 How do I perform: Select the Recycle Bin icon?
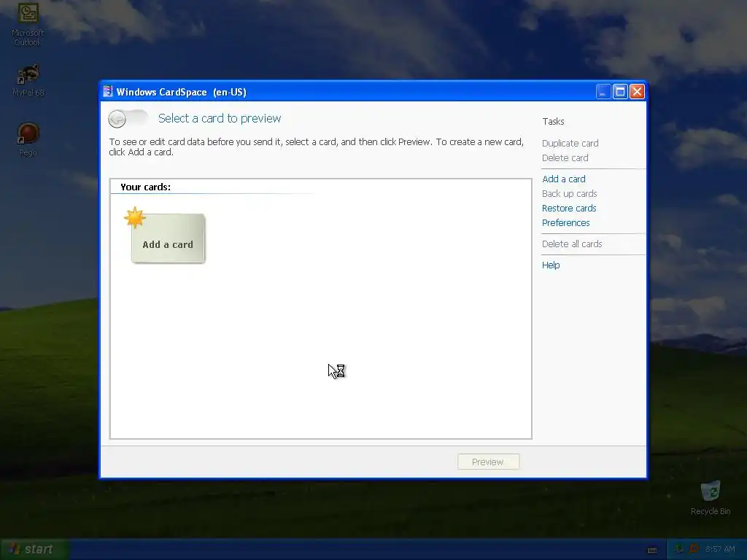pyautogui.click(x=711, y=498)
